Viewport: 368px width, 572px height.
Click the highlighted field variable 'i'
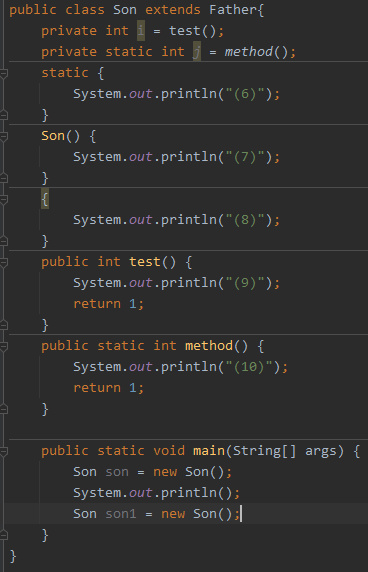click(x=141, y=31)
